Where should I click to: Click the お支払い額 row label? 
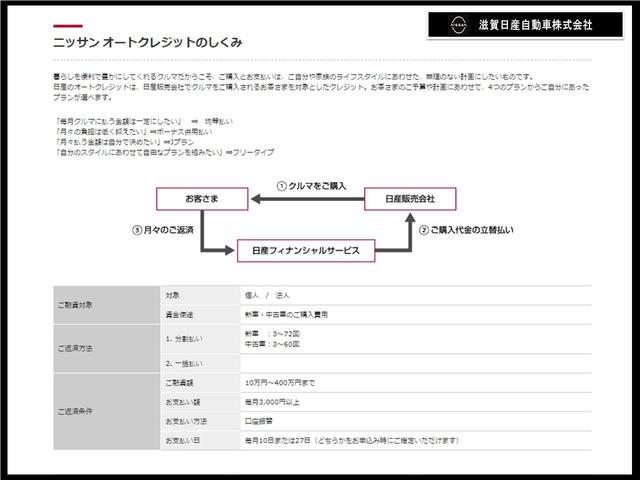182,402
